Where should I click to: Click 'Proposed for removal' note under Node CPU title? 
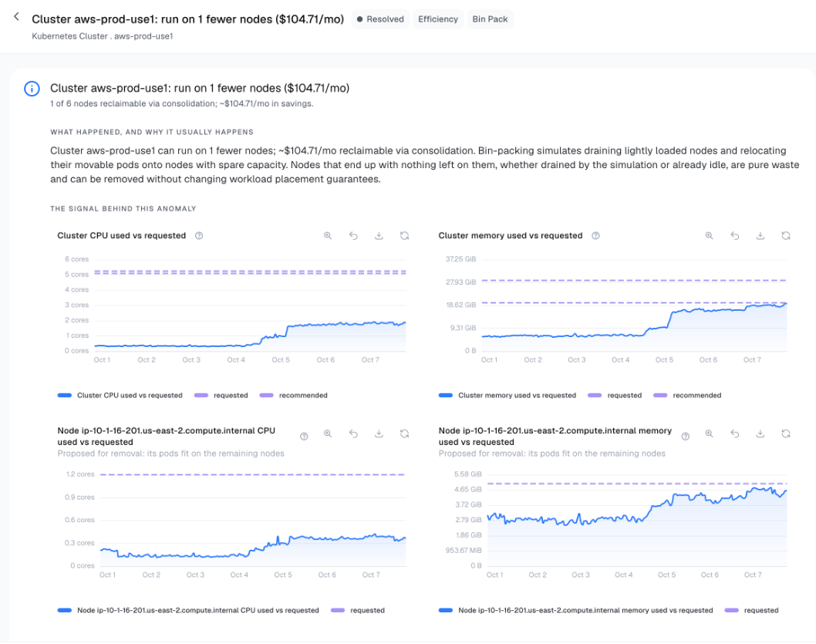tap(170, 453)
